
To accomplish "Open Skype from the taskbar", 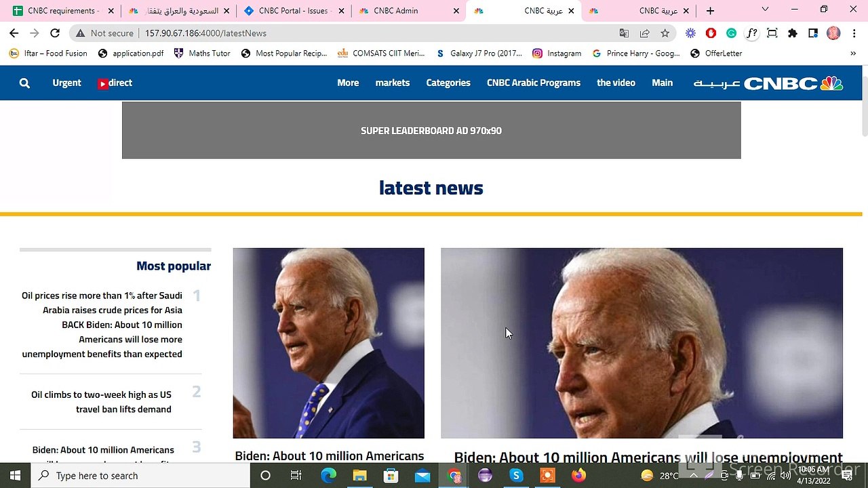I will point(516,476).
